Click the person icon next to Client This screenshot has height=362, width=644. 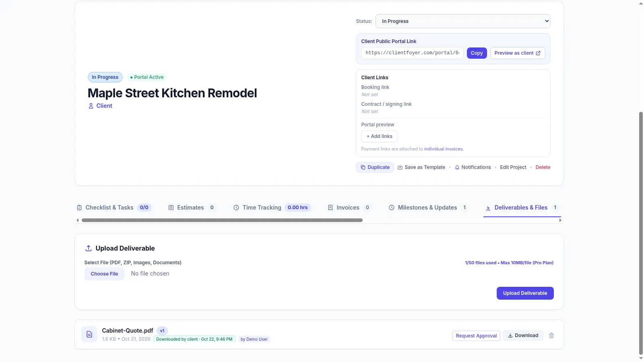[91, 106]
